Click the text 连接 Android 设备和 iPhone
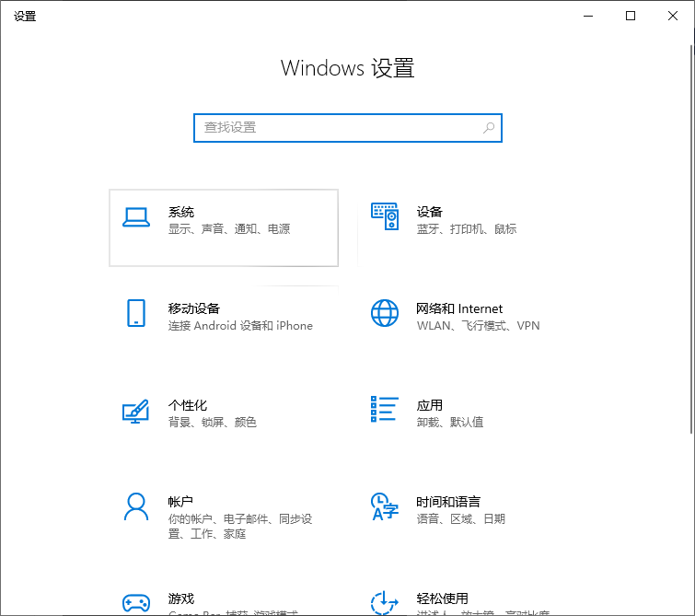The width and height of the screenshot is (695, 616). pos(240,326)
